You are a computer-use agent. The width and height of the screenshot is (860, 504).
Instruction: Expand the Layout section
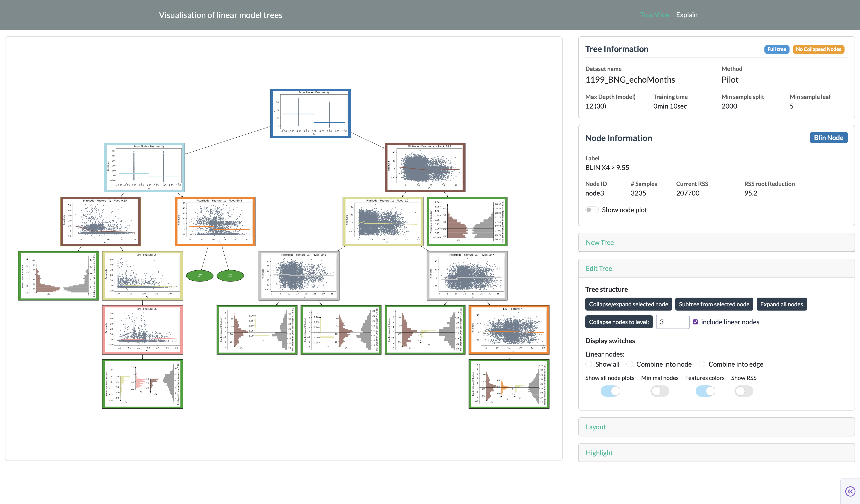(716, 427)
